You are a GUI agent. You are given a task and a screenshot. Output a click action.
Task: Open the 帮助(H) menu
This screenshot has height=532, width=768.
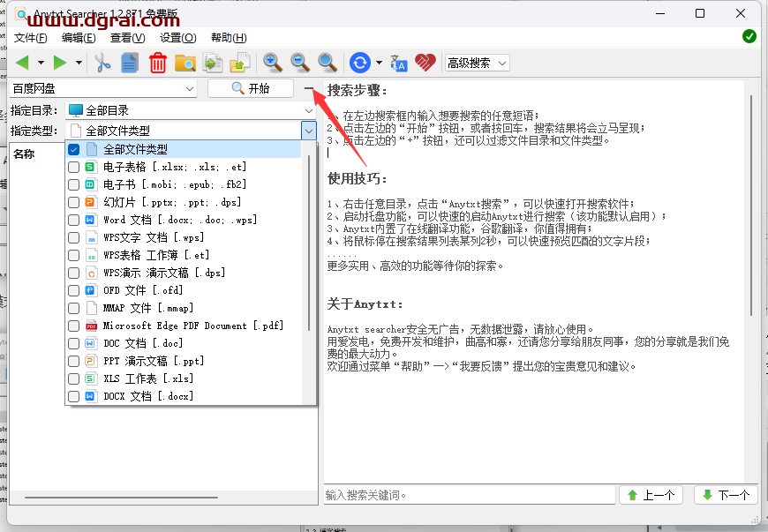(229, 38)
